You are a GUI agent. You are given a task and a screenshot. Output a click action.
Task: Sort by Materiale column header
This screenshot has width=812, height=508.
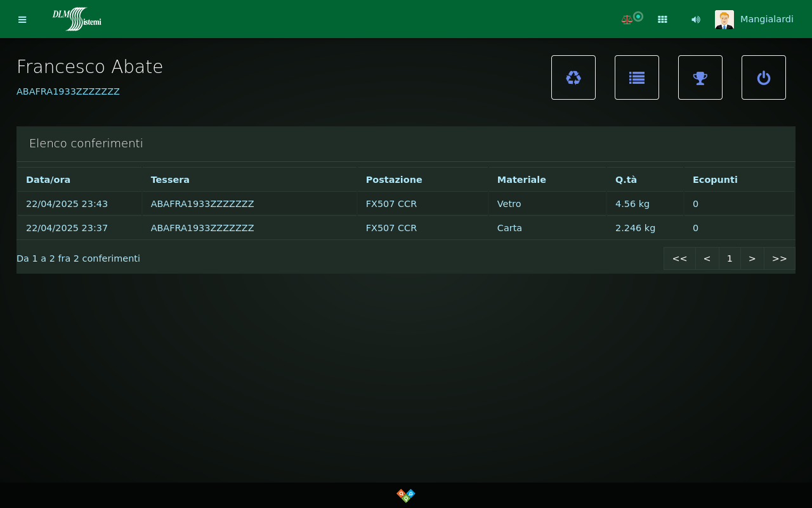[521, 180]
